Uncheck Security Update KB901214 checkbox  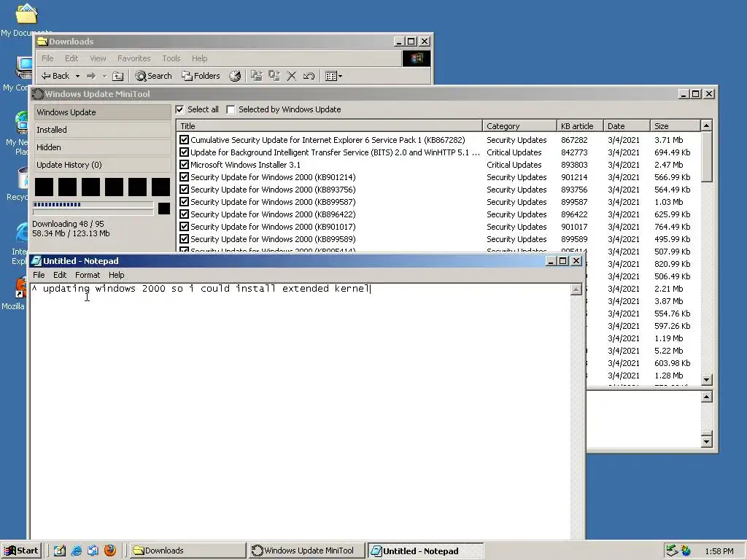click(x=184, y=177)
